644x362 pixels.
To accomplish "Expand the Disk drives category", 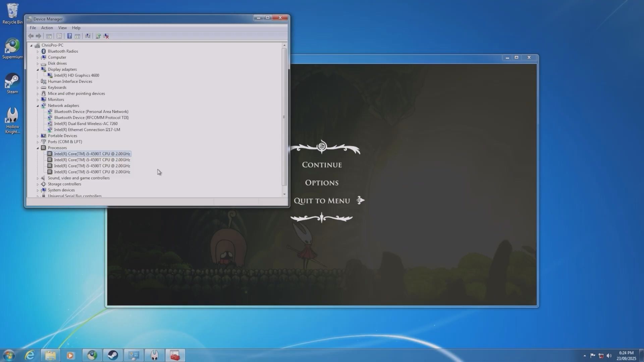I will [x=38, y=64].
